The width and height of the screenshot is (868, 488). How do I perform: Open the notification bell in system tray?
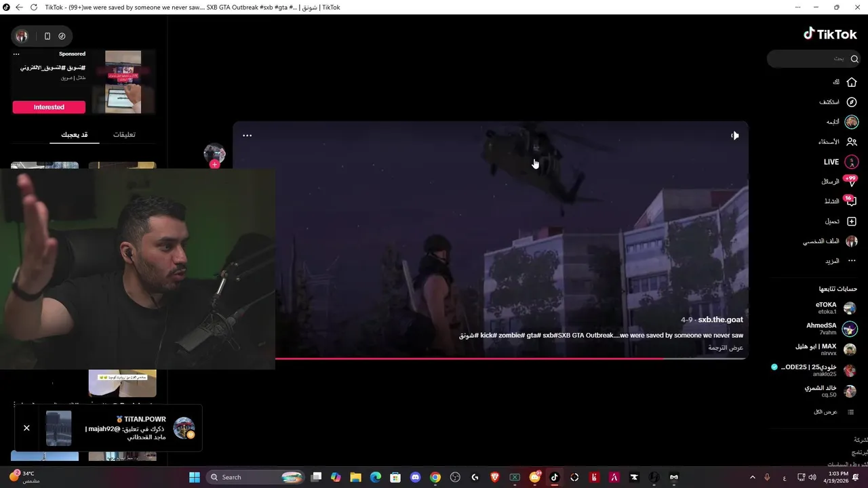pos(856,477)
